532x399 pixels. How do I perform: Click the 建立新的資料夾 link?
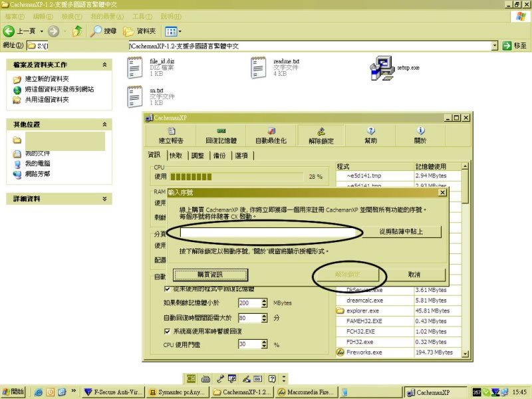[x=47, y=79]
